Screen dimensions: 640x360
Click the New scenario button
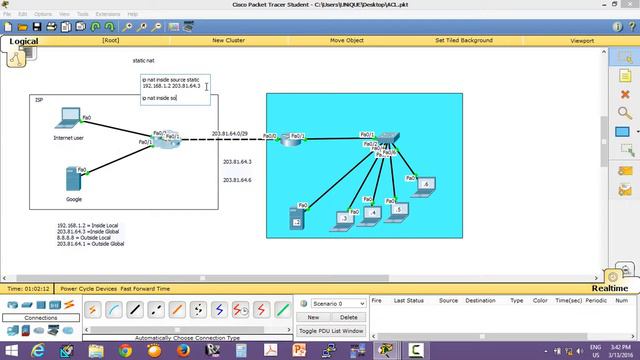pyautogui.click(x=313, y=317)
